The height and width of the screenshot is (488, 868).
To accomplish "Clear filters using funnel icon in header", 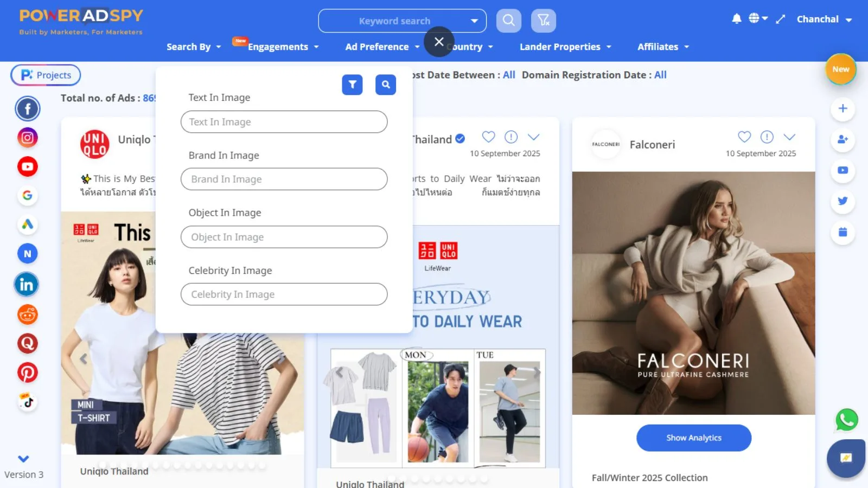I will pyautogui.click(x=544, y=21).
